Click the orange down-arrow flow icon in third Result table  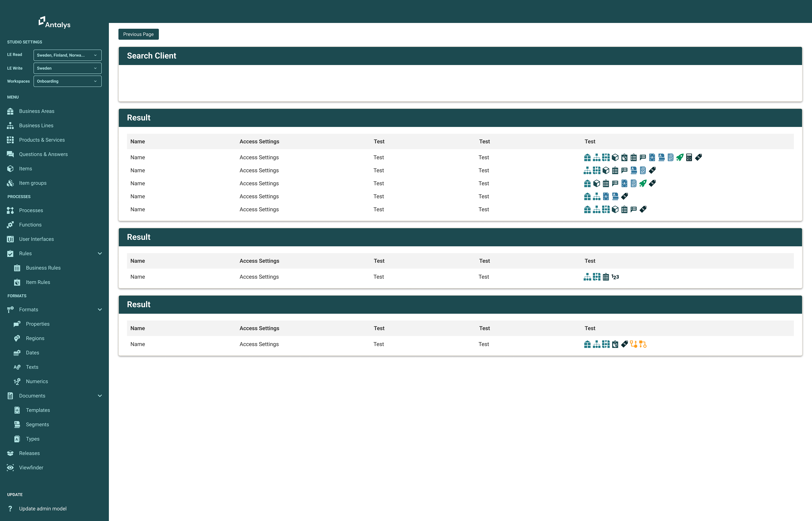coord(643,344)
